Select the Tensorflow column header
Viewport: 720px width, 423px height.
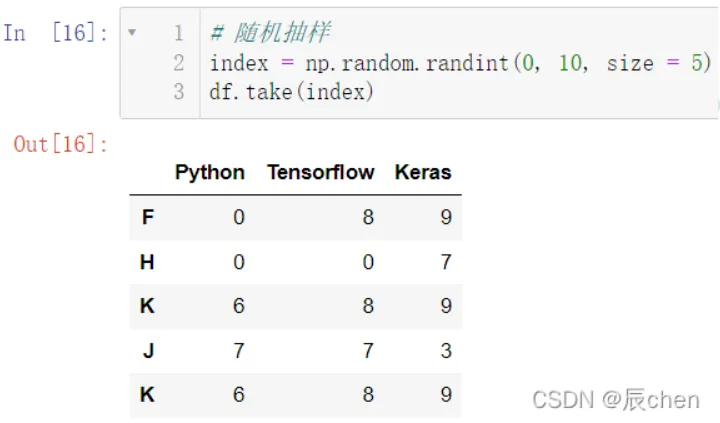[320, 172]
